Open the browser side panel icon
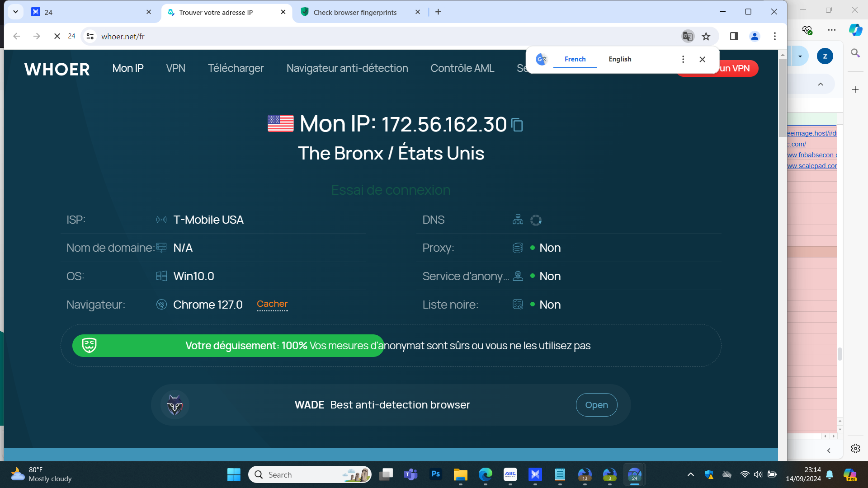The width and height of the screenshot is (868, 488). [734, 36]
